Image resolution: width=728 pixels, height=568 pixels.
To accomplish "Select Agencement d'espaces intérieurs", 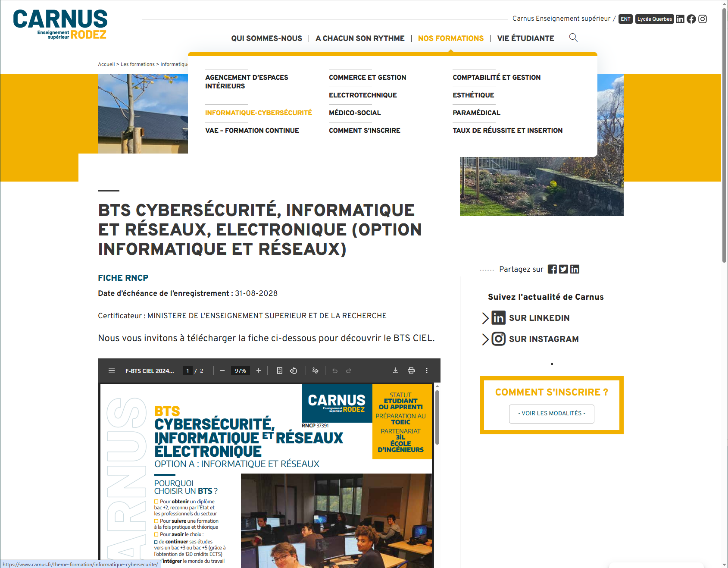I will pyautogui.click(x=247, y=82).
